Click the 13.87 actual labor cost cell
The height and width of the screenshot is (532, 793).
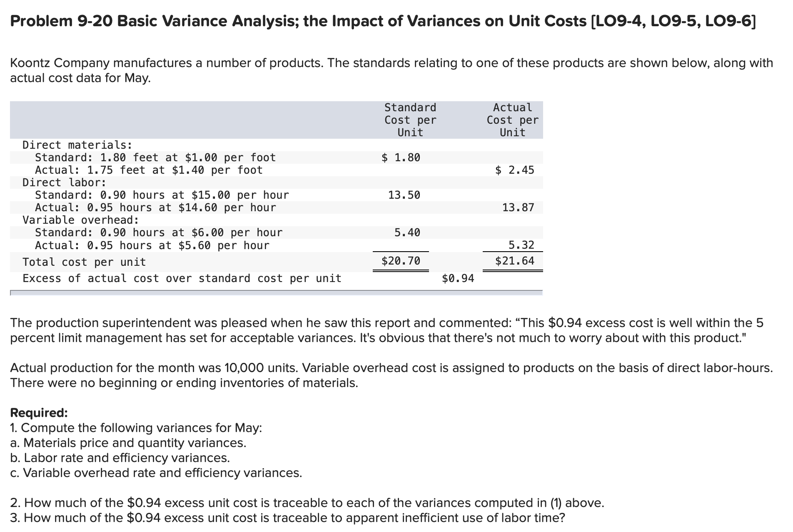point(519,207)
